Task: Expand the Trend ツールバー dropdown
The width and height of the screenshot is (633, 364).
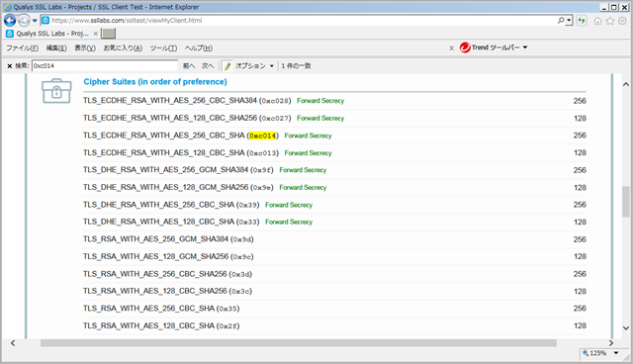Action: pos(525,47)
